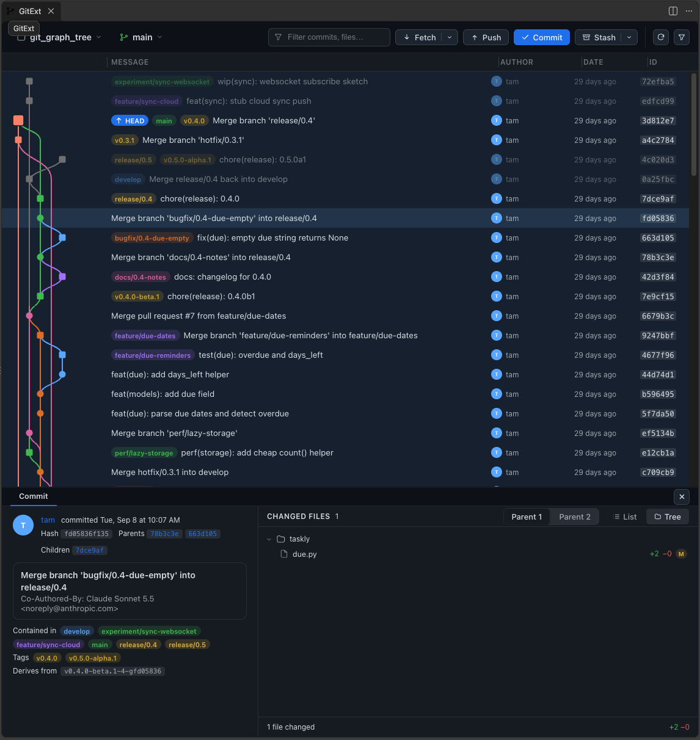Viewport: 700px width, 740px height.
Task: Click the feature/due-reminders branch label
Action: (153, 355)
